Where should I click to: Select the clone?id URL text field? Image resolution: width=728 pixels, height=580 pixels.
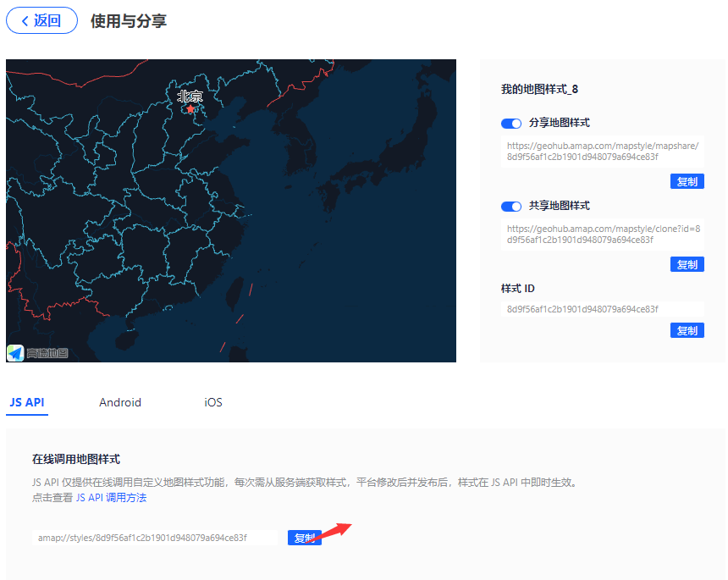coord(603,235)
